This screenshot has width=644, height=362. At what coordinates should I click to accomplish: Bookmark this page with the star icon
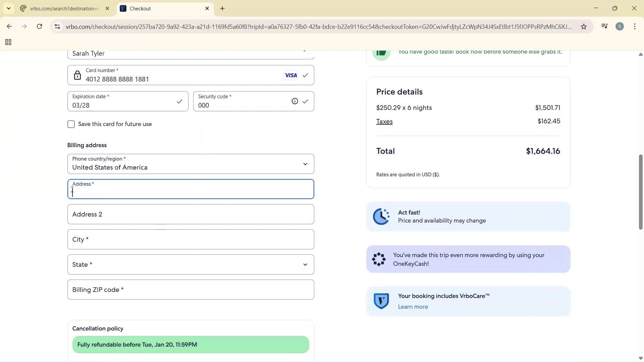tap(584, 26)
